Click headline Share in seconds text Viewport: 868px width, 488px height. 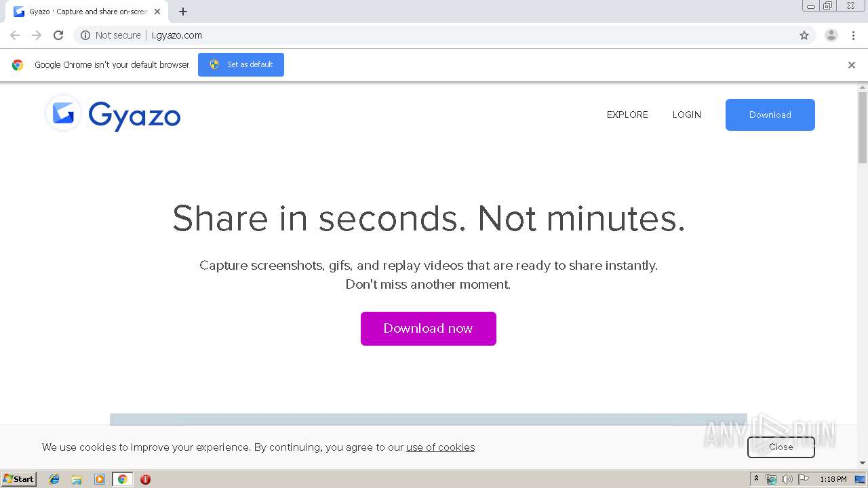click(429, 218)
